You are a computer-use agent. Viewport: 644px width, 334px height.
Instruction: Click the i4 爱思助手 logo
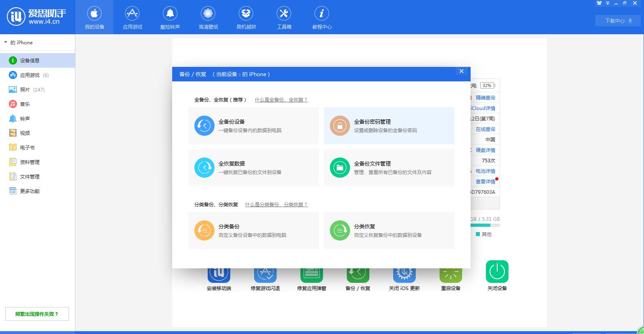(x=36, y=17)
